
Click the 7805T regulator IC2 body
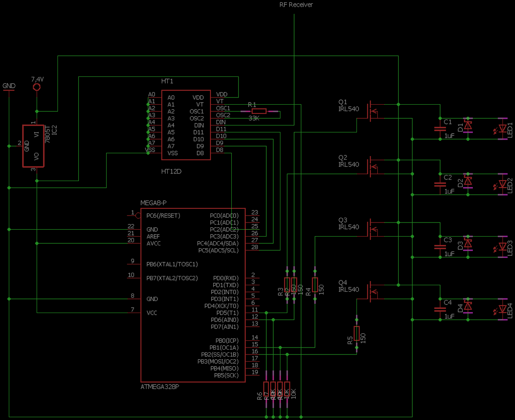point(33,146)
